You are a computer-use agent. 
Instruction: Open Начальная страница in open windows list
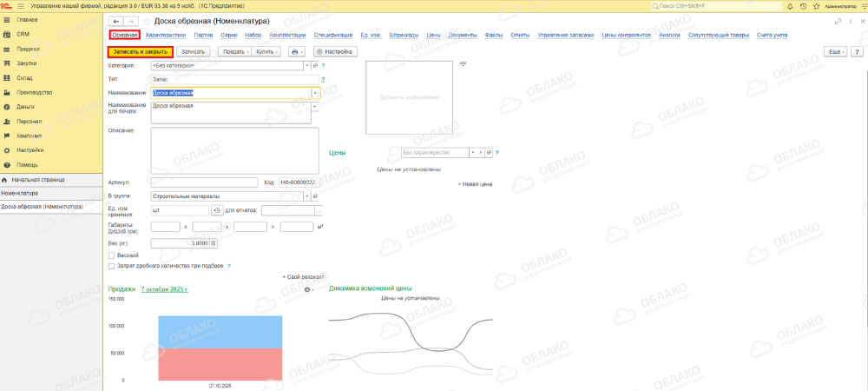[x=51, y=180]
